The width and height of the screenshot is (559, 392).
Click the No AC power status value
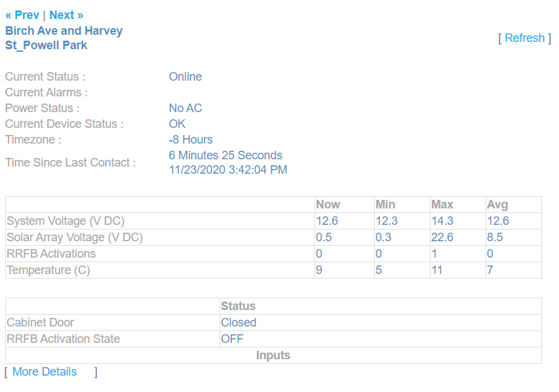(x=185, y=108)
